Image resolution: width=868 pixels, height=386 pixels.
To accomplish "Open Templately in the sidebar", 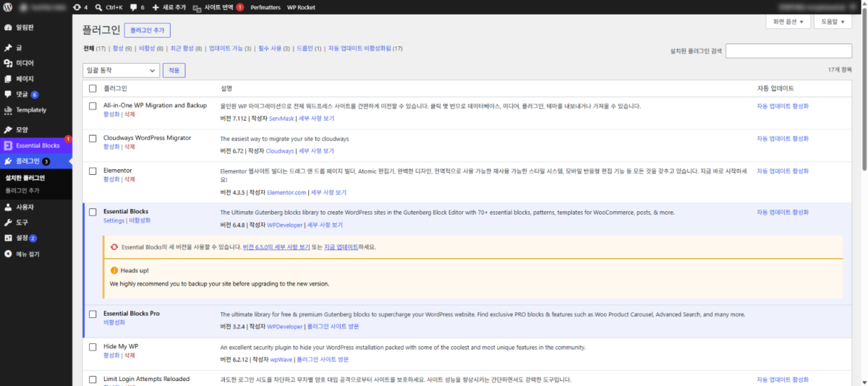I will [x=36, y=110].
